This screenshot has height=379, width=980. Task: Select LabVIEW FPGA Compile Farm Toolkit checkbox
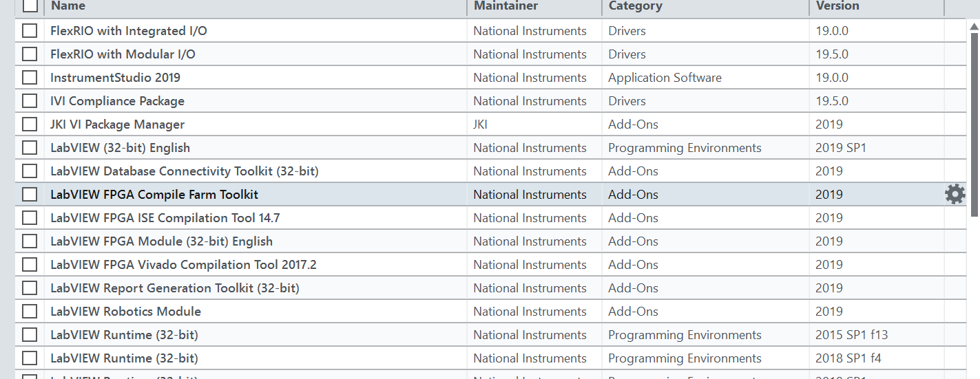(30, 195)
